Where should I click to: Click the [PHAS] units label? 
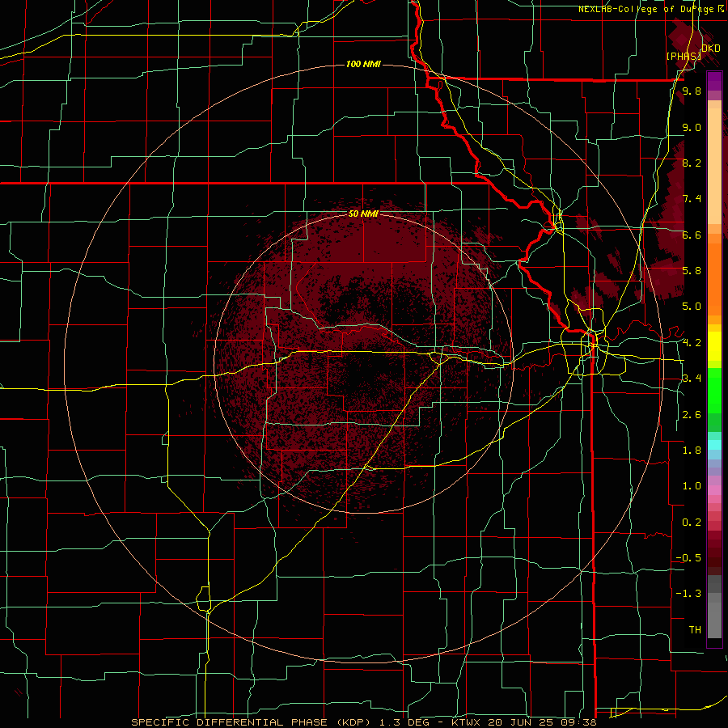point(684,56)
